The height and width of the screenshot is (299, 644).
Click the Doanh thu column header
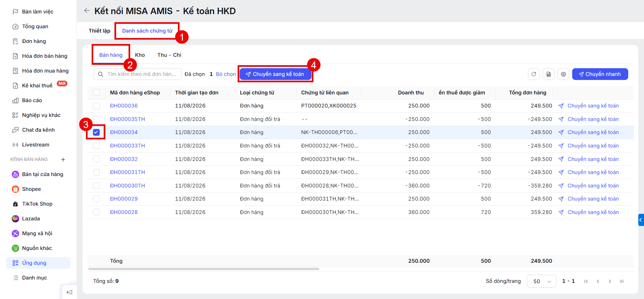coord(411,93)
